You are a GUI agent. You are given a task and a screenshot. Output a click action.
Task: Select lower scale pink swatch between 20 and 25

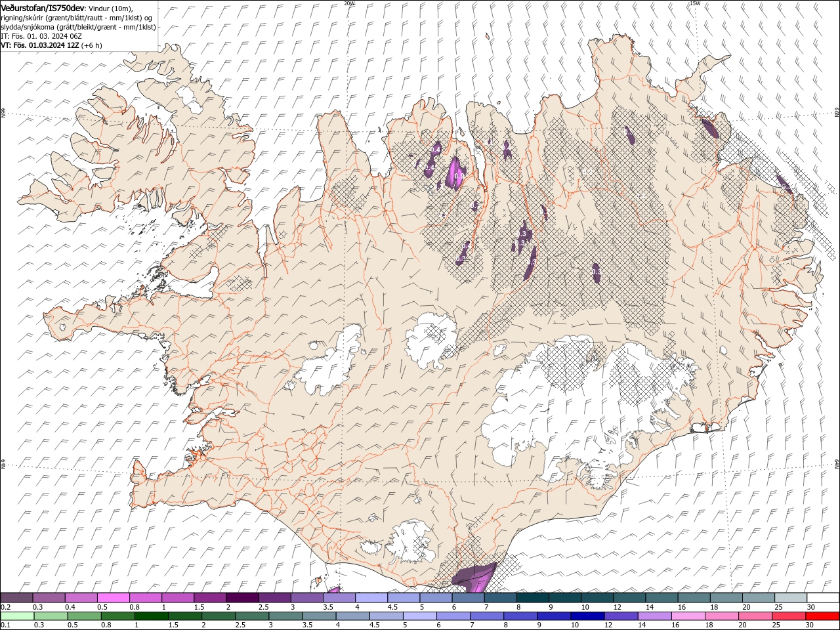click(754, 616)
